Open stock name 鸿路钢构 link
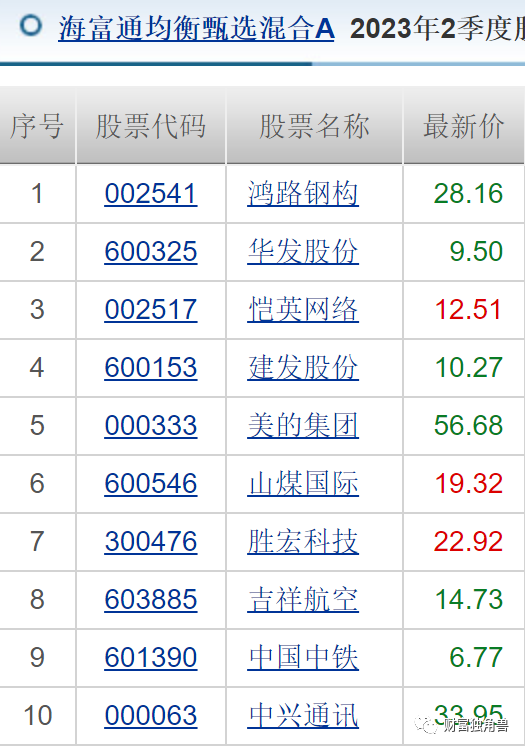This screenshot has height=749, width=525. click(x=303, y=194)
